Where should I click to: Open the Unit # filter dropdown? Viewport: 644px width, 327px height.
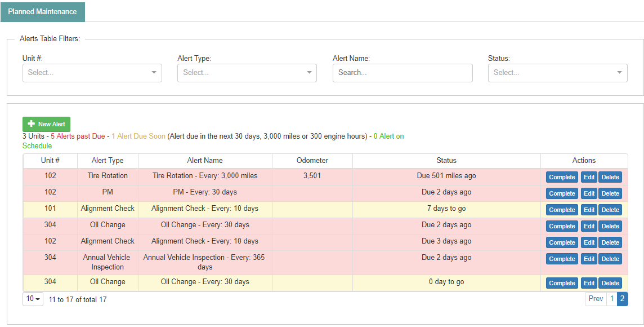click(92, 73)
